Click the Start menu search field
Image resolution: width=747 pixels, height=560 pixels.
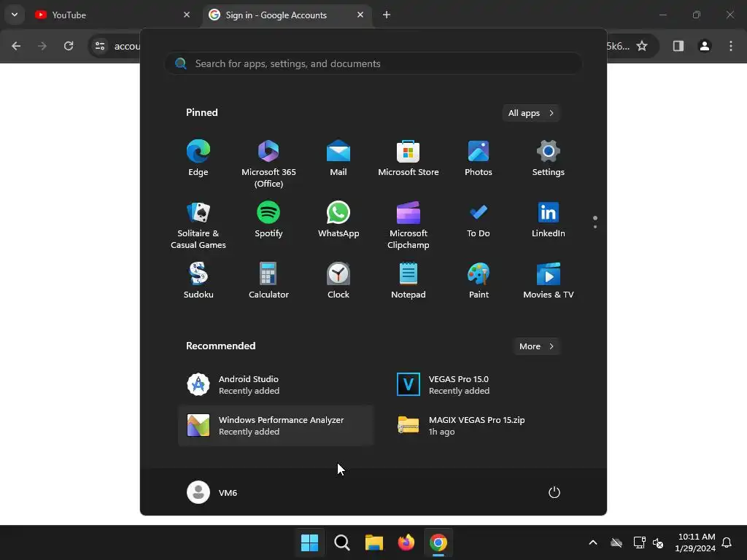(x=373, y=63)
